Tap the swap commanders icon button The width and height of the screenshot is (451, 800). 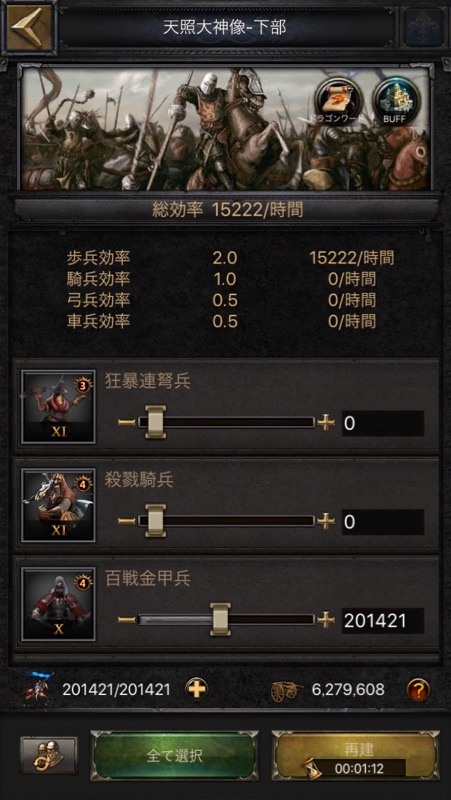click(49, 756)
